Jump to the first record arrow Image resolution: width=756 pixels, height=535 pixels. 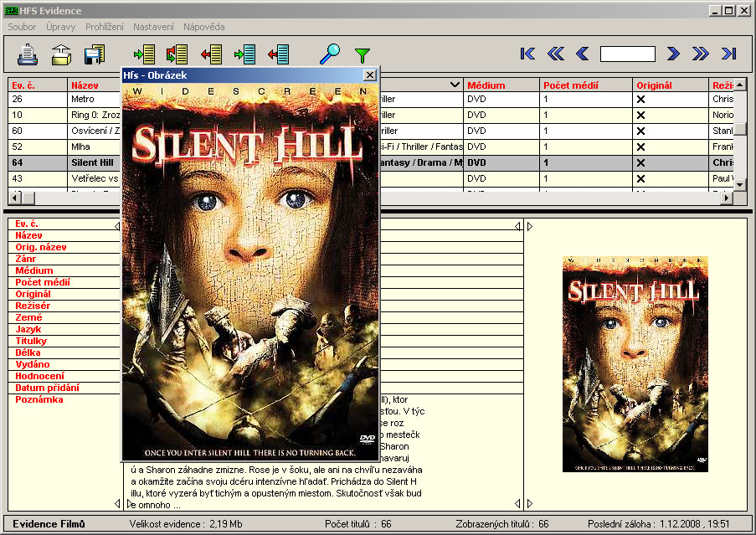[x=527, y=54]
